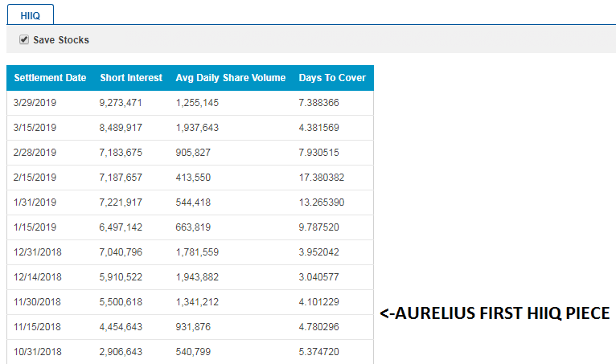
Task: Click days to cover 7.388366
Action: (x=318, y=103)
